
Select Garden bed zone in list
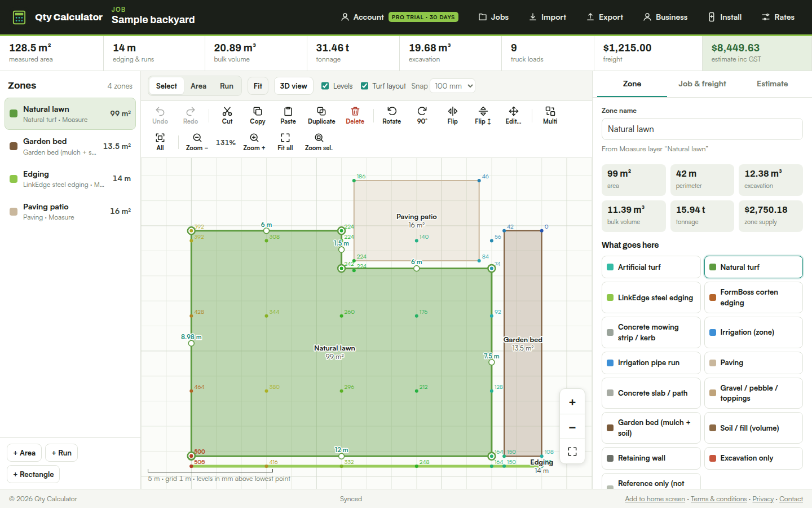(70, 146)
